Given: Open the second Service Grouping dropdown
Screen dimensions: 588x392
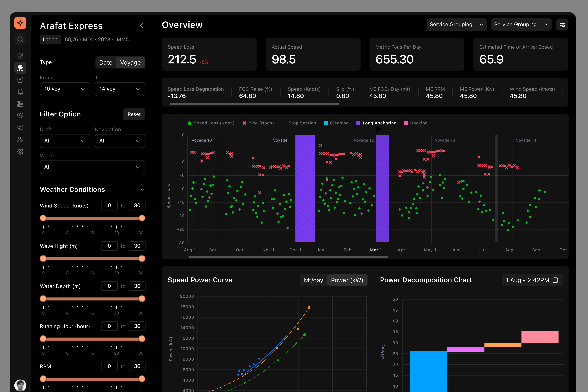Looking at the screenshot, I should 521,24.
